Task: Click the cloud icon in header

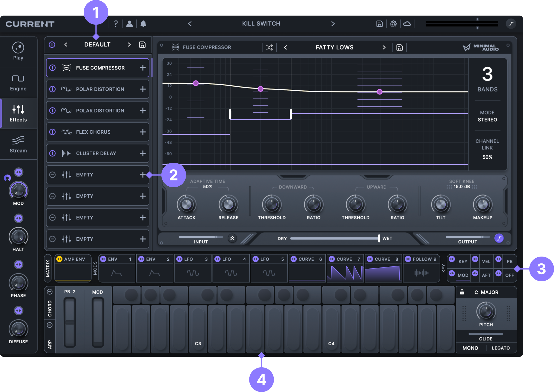Action: [x=407, y=24]
